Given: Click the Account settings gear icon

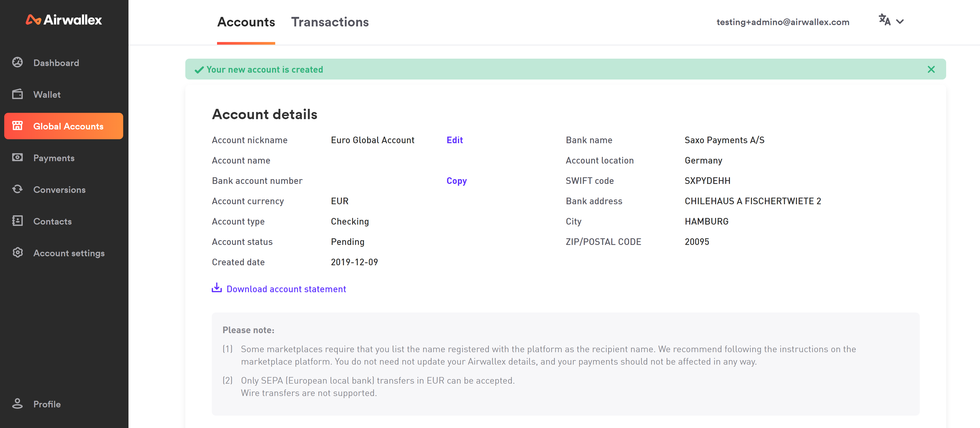Looking at the screenshot, I should (17, 253).
